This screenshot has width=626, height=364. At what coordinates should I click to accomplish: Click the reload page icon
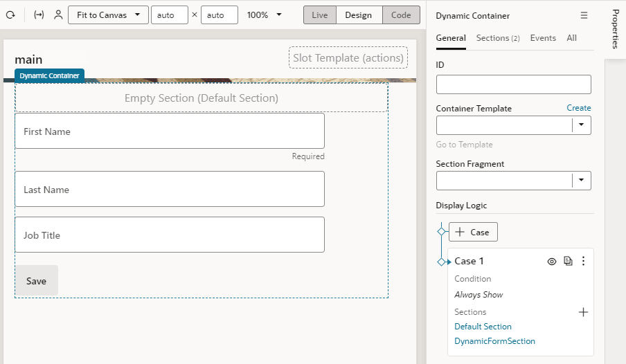pos(11,15)
